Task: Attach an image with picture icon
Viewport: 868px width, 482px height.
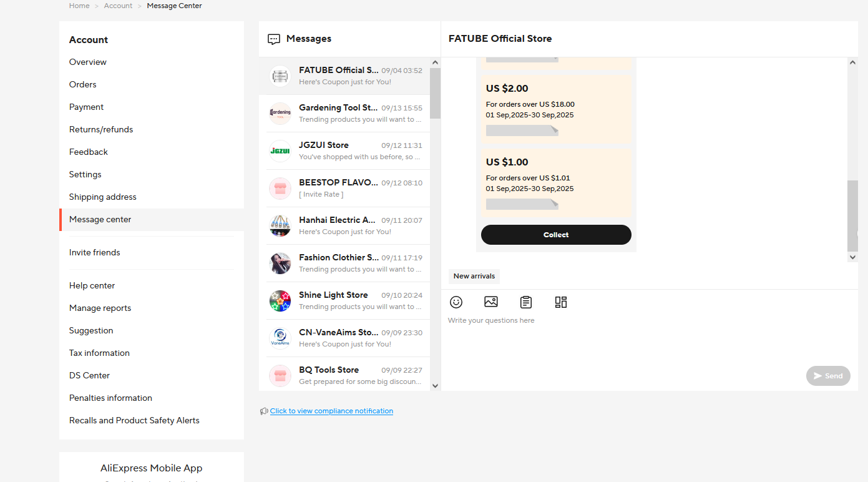Action: click(x=491, y=302)
